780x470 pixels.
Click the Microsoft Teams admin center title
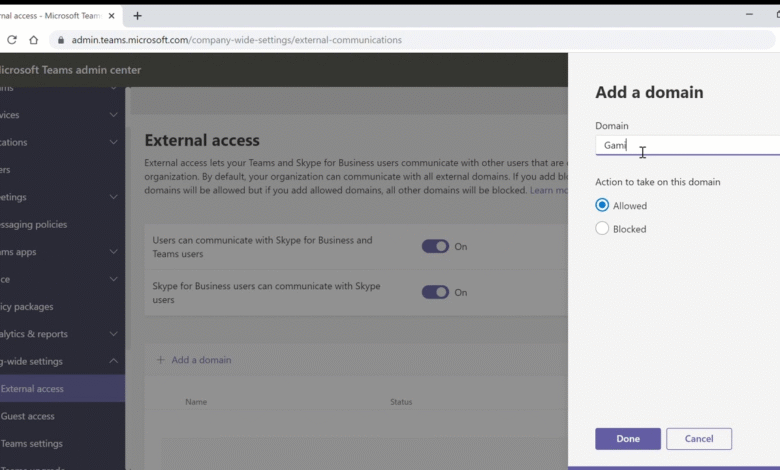[70, 70]
